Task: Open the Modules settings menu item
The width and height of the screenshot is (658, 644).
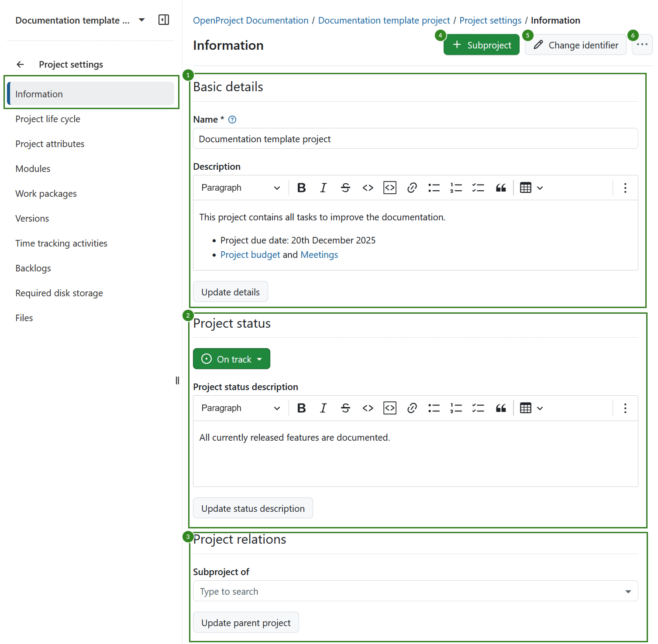Action: pyautogui.click(x=33, y=169)
